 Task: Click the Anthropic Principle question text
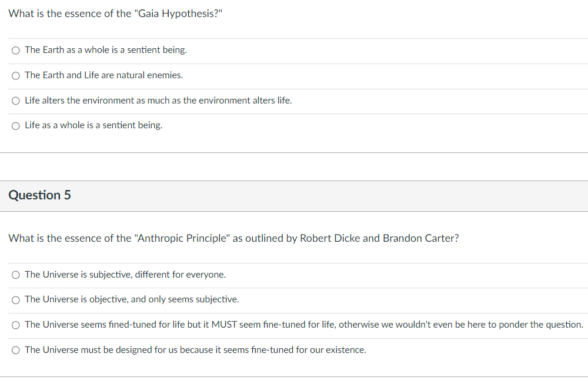(x=233, y=238)
